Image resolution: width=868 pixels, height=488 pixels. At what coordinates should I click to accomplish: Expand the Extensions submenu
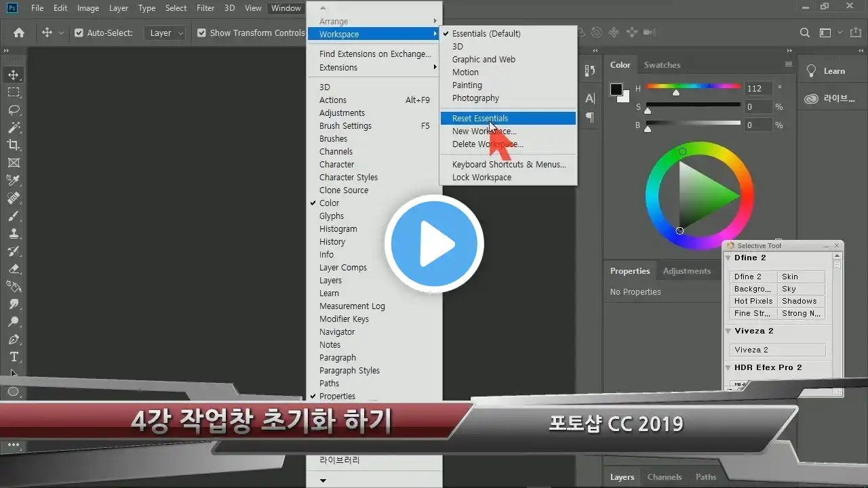(x=374, y=68)
